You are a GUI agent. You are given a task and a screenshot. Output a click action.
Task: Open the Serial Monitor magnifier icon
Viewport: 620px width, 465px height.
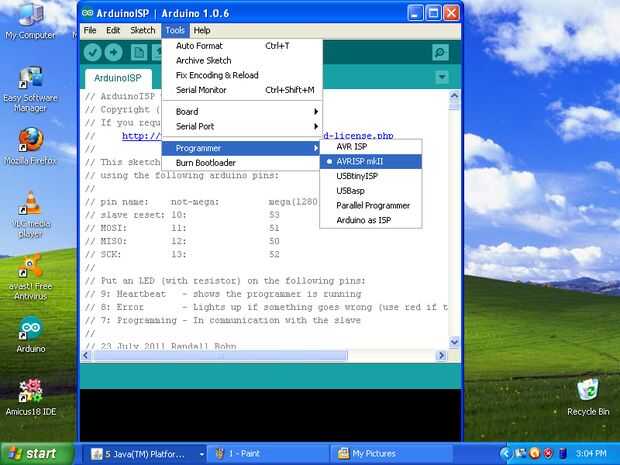[440, 52]
